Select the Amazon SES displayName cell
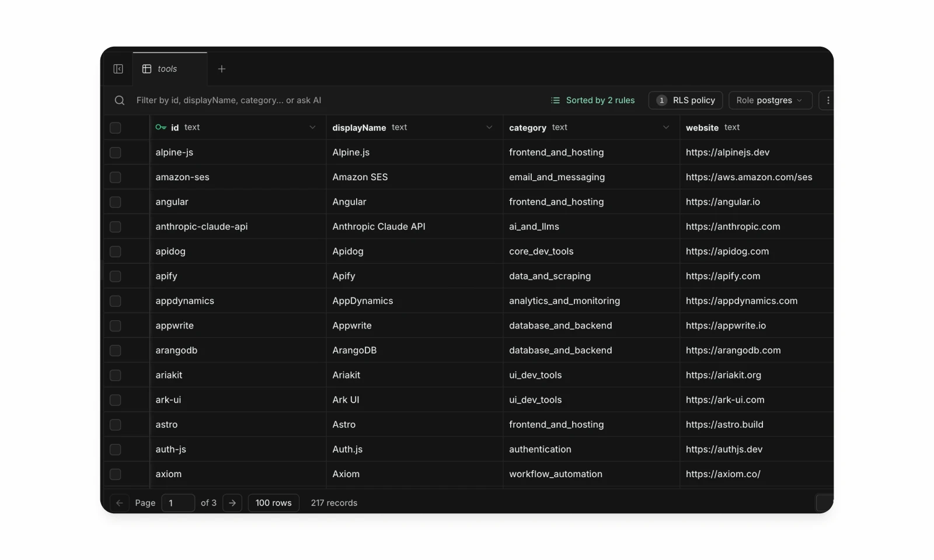This screenshot has width=934, height=560. point(414,177)
